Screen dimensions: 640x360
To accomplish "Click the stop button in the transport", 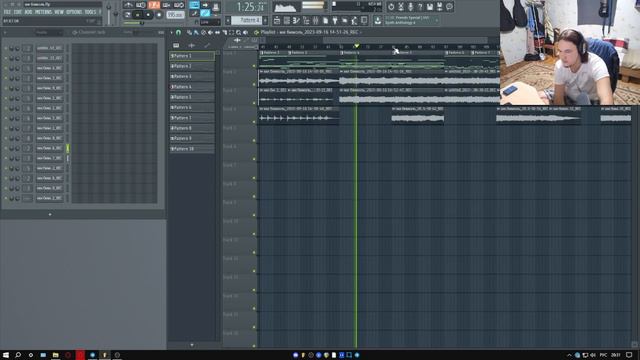I will point(148,15).
